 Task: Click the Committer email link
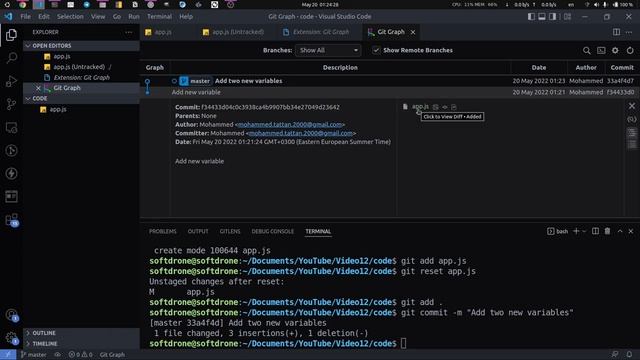click(x=300, y=133)
